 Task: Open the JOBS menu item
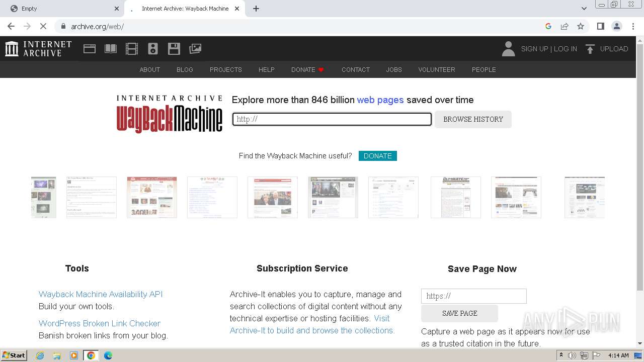pyautogui.click(x=394, y=69)
